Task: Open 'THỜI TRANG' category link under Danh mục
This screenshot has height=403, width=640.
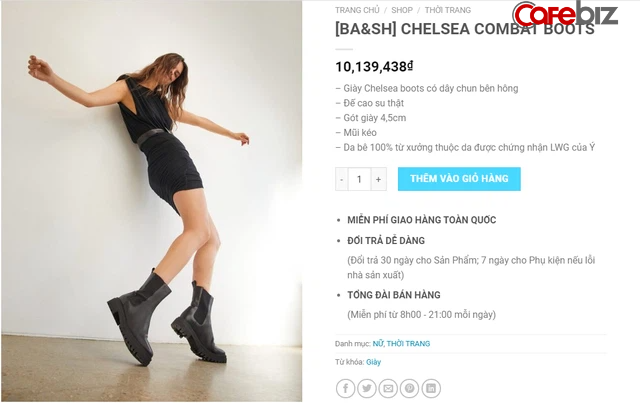Action: [410, 343]
